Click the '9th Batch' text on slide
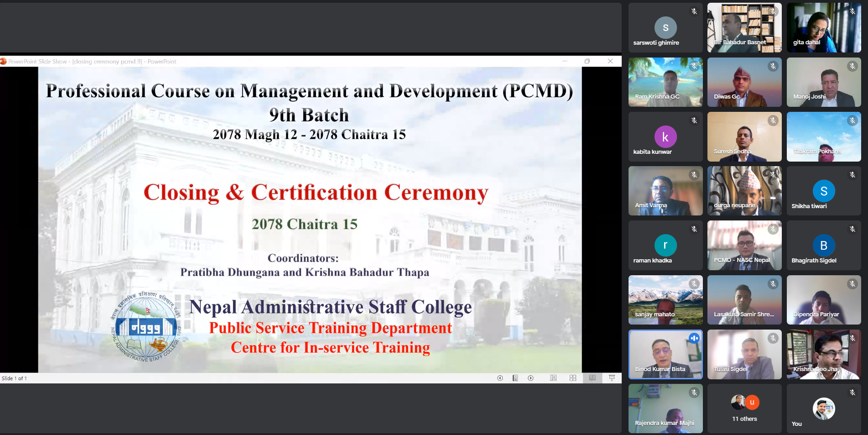The image size is (868, 435). [x=309, y=115]
